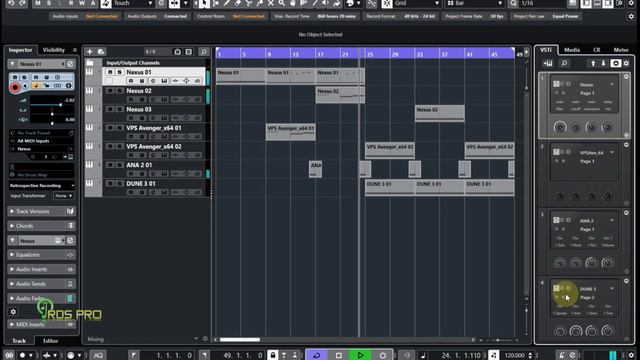The height and width of the screenshot is (360, 640).
Task: Stop playback with the Stop button
Action: pos(338,355)
